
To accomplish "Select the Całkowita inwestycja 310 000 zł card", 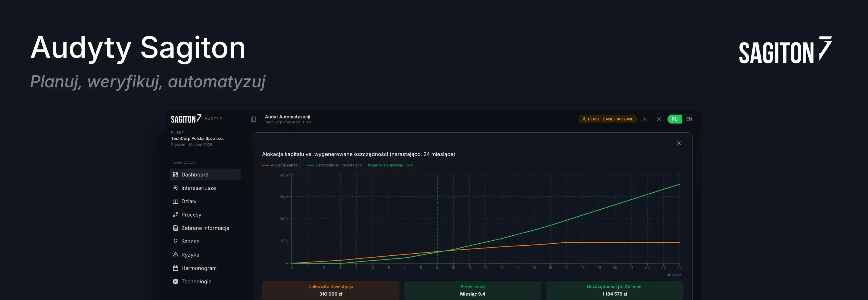I will coord(331,290).
